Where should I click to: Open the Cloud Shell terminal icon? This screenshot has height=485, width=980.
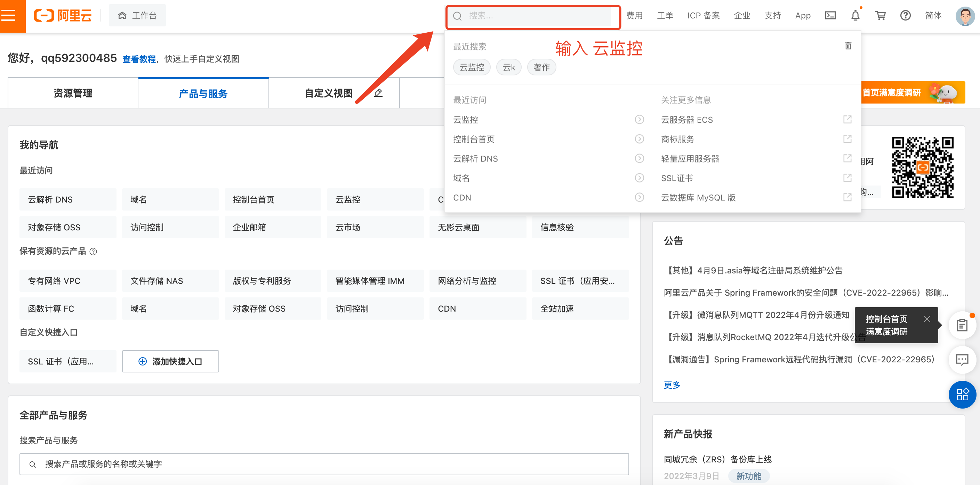pos(830,16)
